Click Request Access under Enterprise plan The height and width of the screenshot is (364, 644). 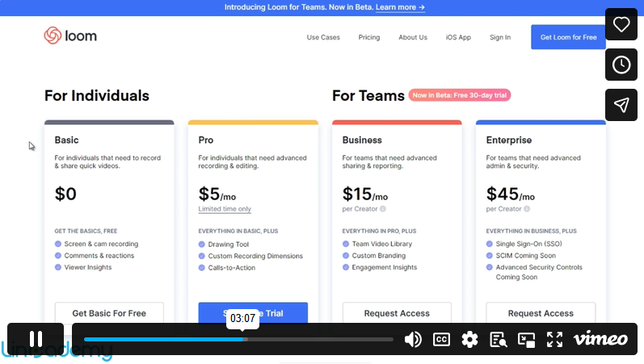[541, 313]
